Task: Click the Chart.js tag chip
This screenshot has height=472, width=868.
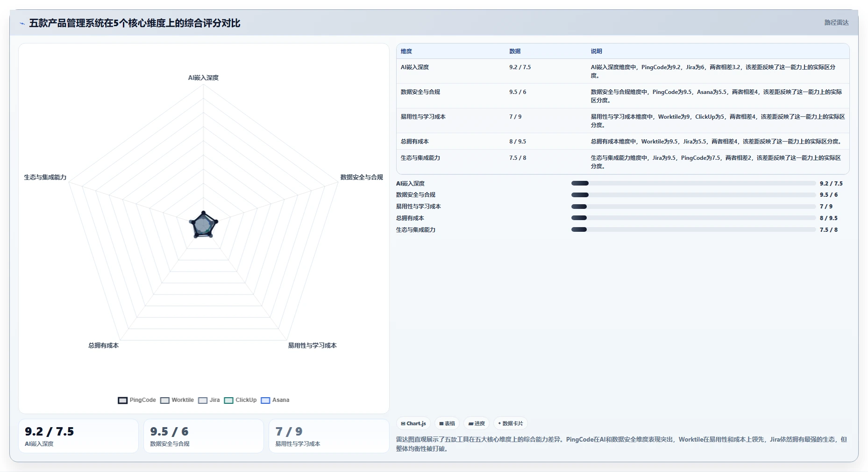Action: click(413, 423)
